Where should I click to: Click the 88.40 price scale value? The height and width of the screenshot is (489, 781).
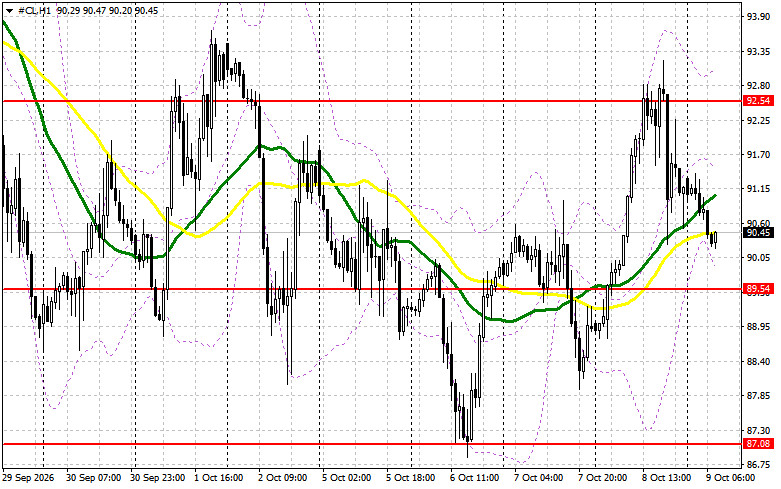[758, 361]
